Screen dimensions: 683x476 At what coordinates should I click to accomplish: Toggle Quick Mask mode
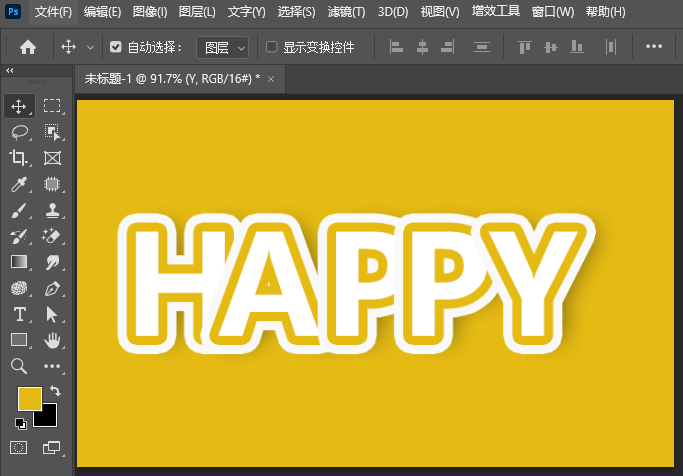[x=18, y=448]
